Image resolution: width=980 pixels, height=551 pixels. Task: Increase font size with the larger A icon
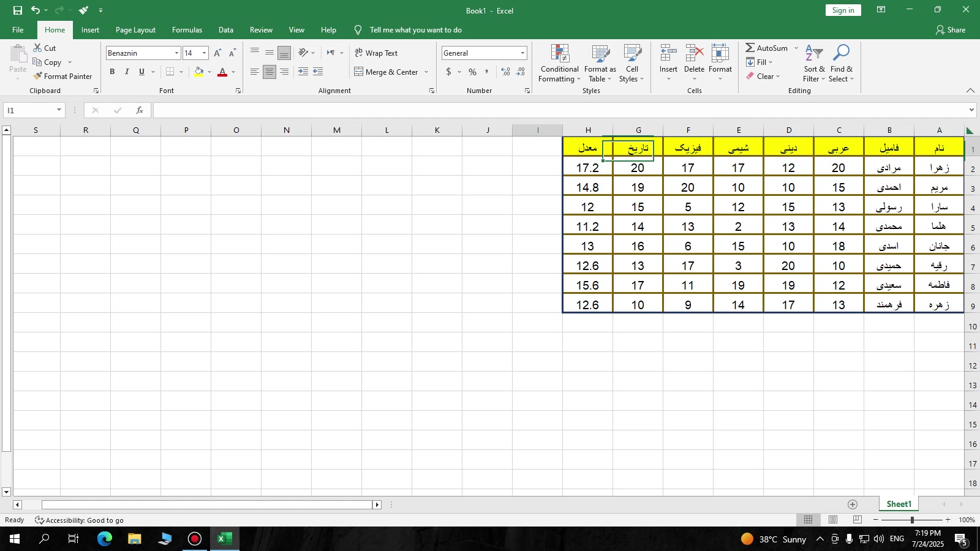(x=217, y=53)
